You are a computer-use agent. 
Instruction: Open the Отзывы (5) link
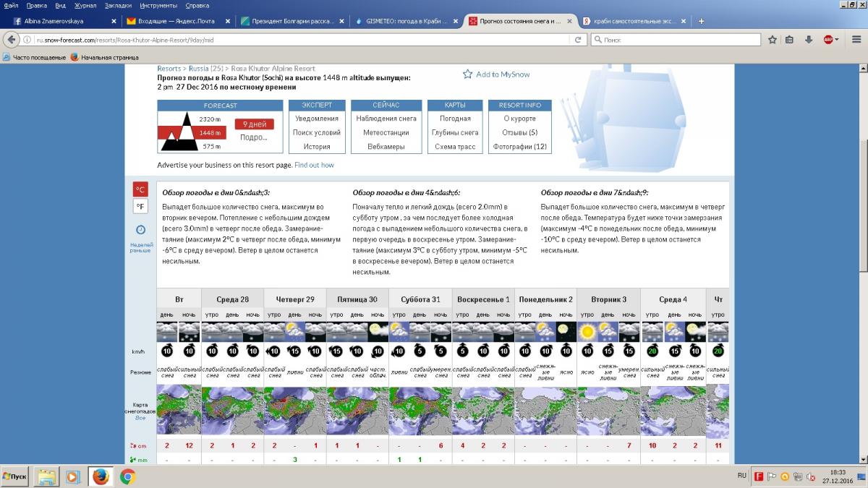pyautogui.click(x=519, y=132)
